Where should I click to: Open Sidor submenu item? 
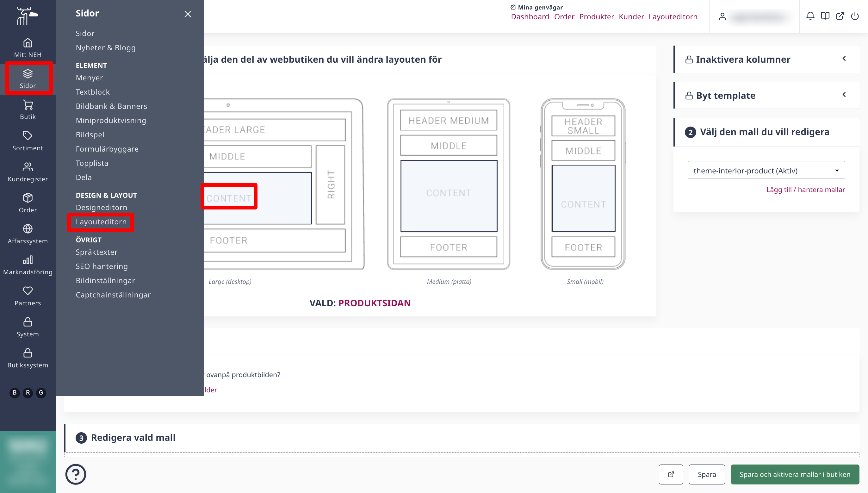[85, 33]
